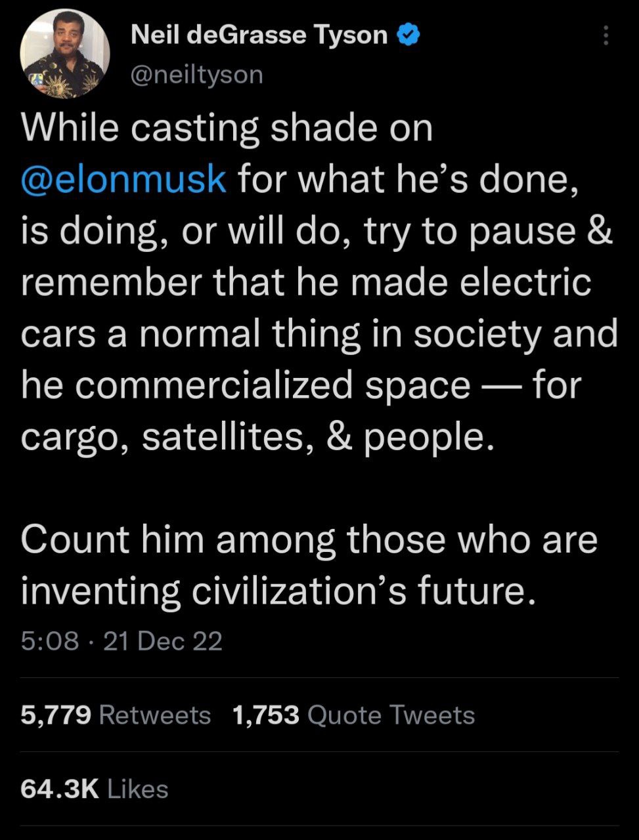The height and width of the screenshot is (840, 639).
Task: Open the Quote Tweets label
Action: [x=391, y=715]
